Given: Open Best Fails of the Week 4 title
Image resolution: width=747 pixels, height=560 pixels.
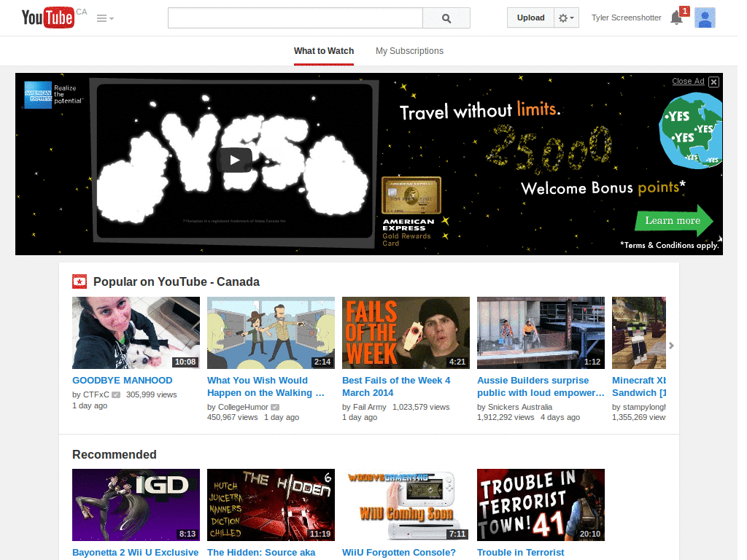Looking at the screenshot, I should tap(396, 386).
